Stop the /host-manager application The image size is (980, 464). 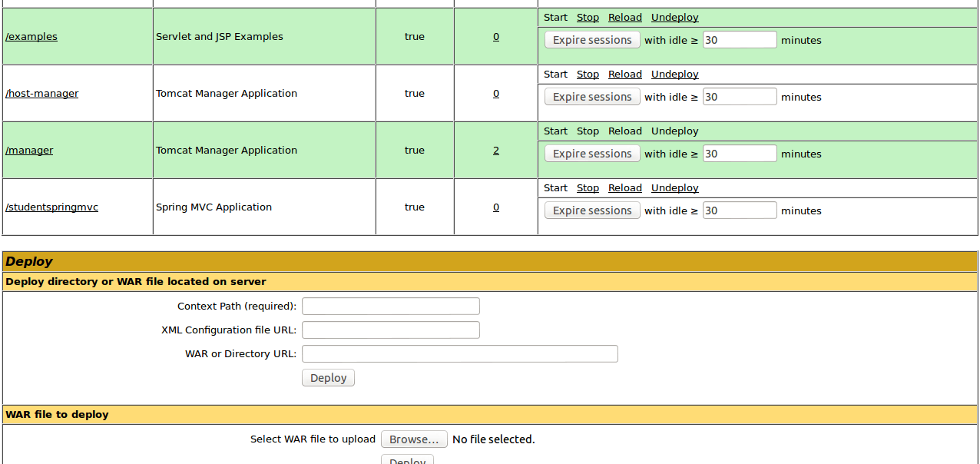588,75
